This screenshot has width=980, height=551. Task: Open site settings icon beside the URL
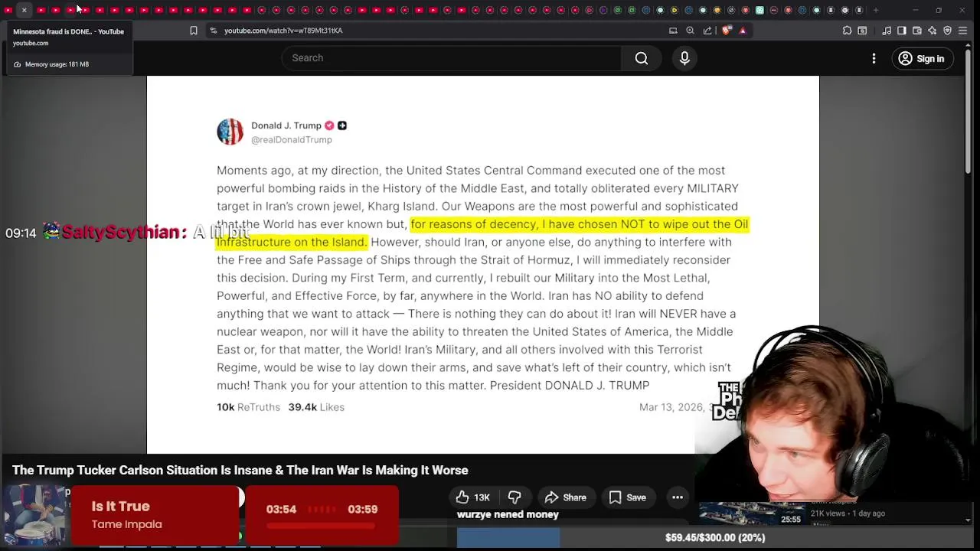coord(213,31)
